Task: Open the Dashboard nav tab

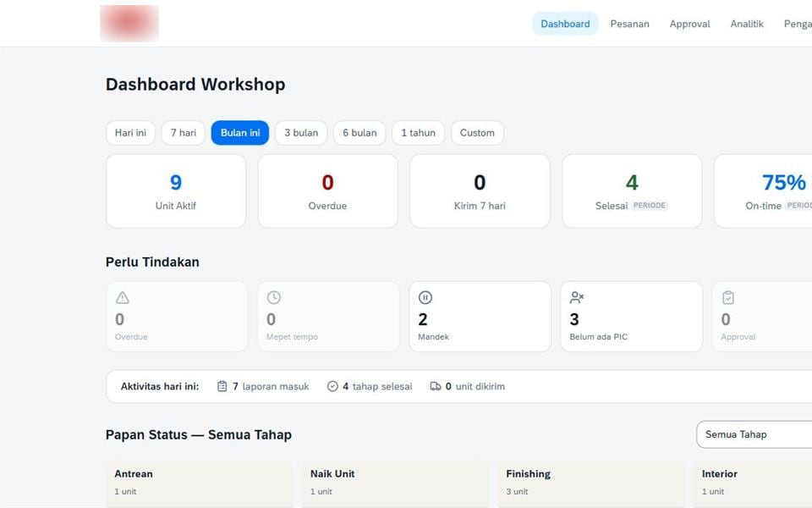Action: click(x=565, y=24)
